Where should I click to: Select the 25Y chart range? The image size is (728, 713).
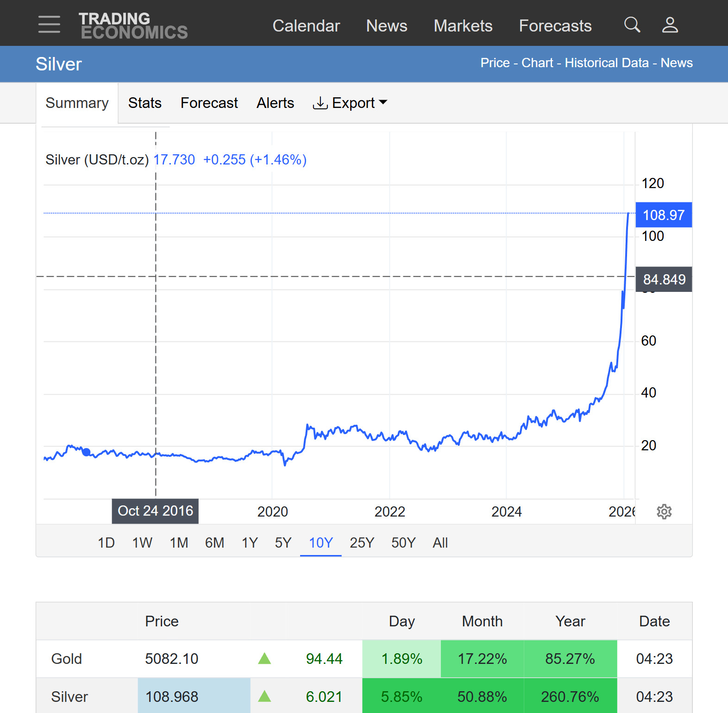[362, 543]
